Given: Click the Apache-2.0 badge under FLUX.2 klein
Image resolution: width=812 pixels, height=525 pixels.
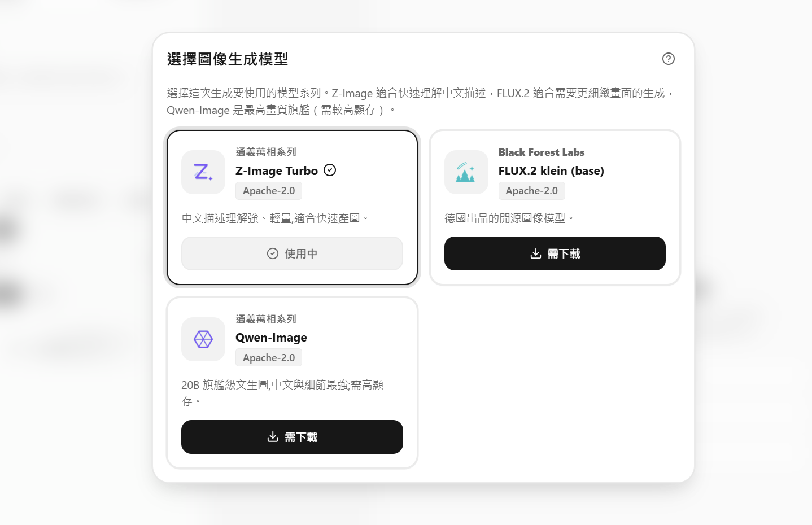Looking at the screenshot, I should (x=532, y=191).
